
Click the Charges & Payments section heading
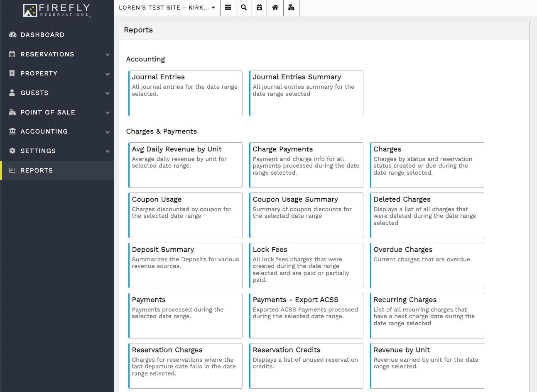162,131
